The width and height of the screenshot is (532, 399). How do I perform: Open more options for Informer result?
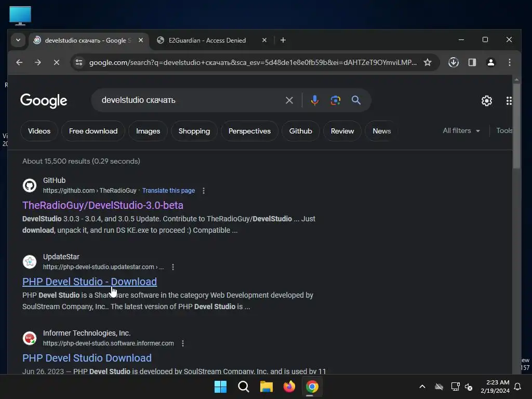tap(182, 343)
